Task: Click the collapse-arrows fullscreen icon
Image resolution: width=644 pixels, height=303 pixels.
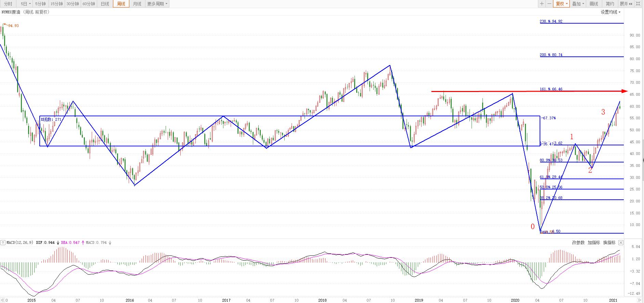Action: point(639,4)
